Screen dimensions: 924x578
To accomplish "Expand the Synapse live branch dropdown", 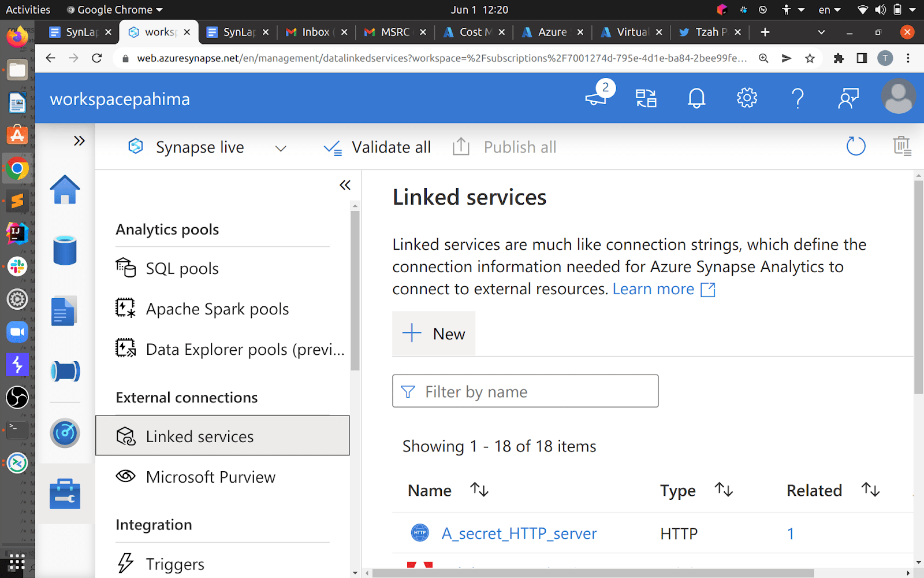I will tap(281, 148).
